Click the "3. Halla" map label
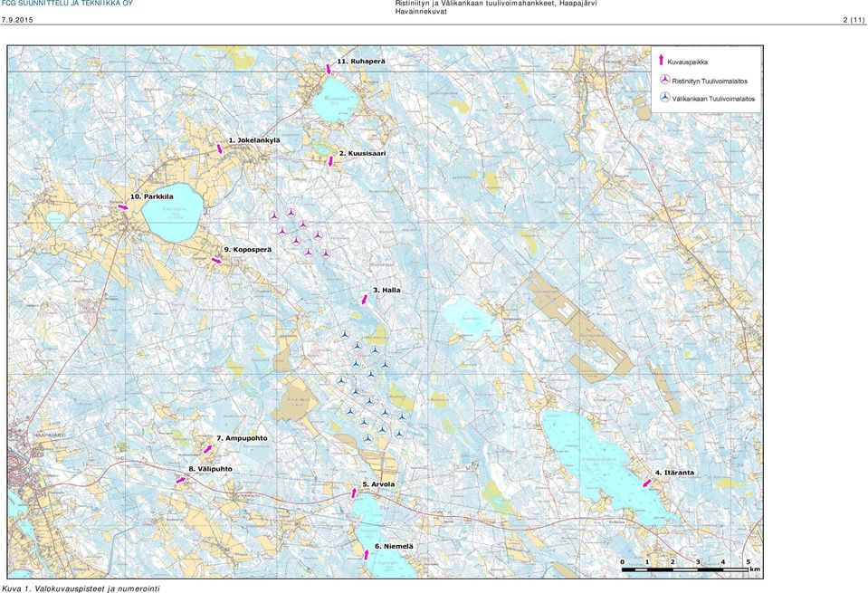868x593 pixels. click(387, 290)
